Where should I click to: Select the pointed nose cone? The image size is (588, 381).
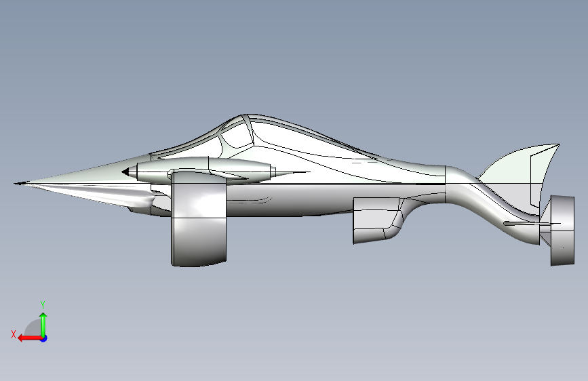(x=83, y=180)
